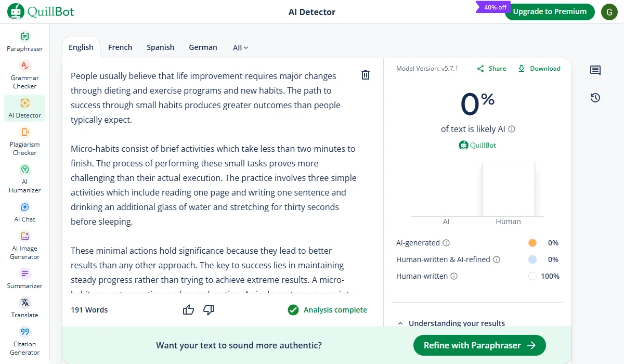Open the Plagiarism Checker tool
This screenshot has width=624, height=364.
click(x=24, y=141)
